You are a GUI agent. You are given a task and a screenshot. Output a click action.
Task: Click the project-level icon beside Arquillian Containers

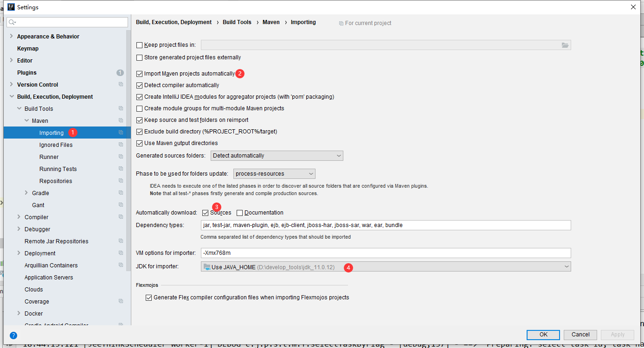pyautogui.click(x=121, y=265)
